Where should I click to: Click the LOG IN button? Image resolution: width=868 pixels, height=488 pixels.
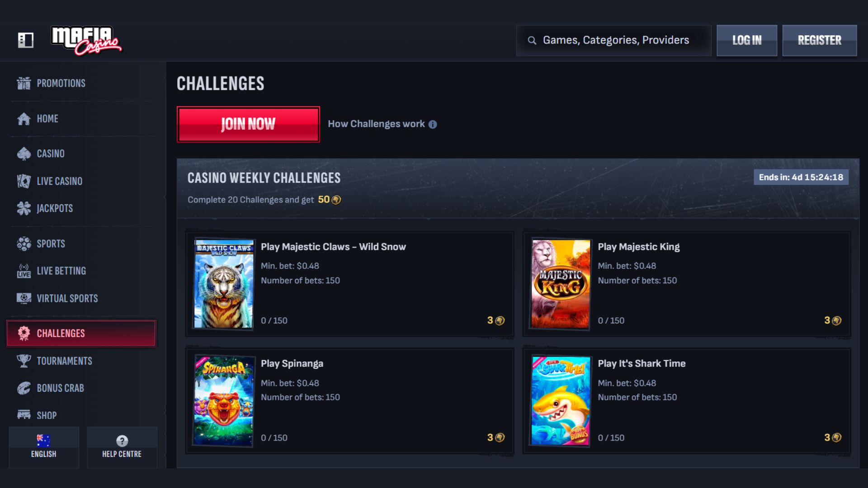pos(747,40)
